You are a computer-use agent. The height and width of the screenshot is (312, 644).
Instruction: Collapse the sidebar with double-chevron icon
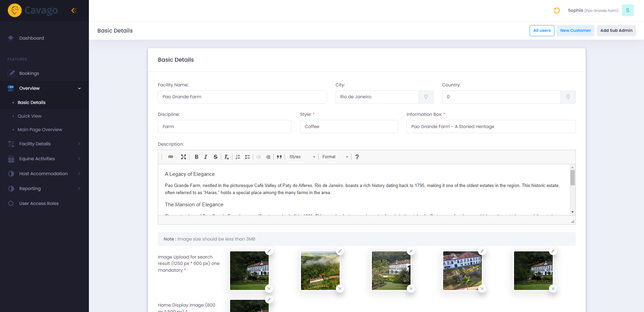click(74, 11)
